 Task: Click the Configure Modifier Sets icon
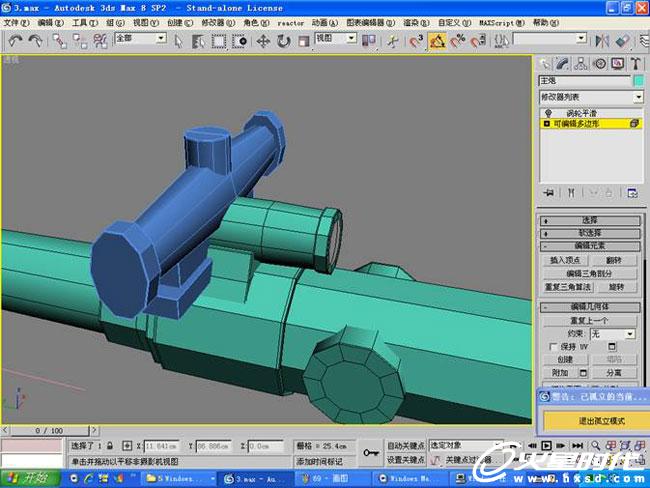coord(632,193)
